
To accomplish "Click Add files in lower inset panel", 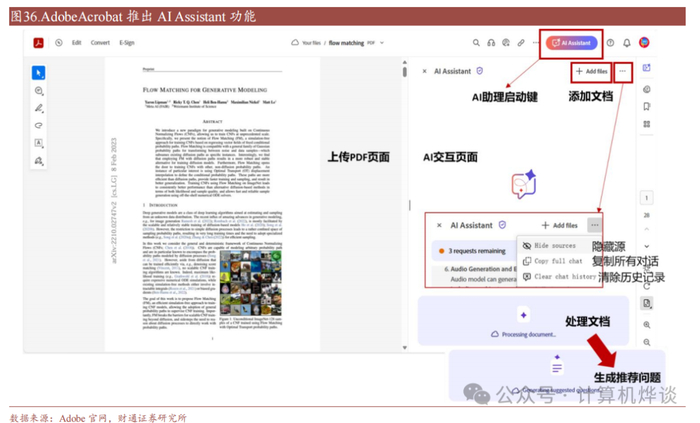I will pos(559,225).
